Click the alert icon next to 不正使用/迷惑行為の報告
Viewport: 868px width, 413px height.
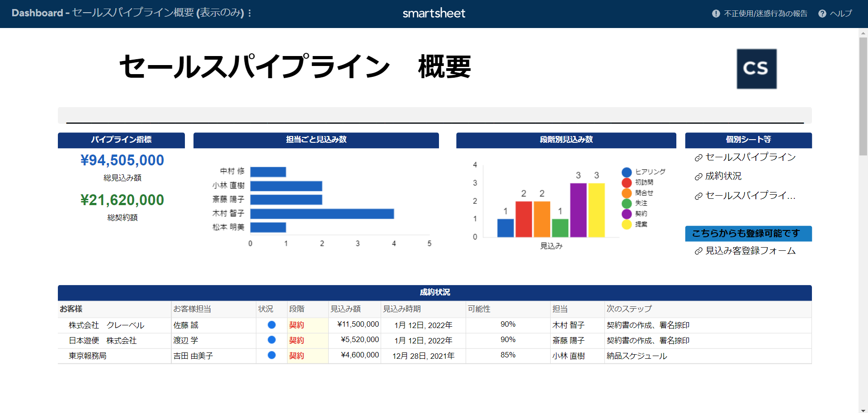point(716,13)
